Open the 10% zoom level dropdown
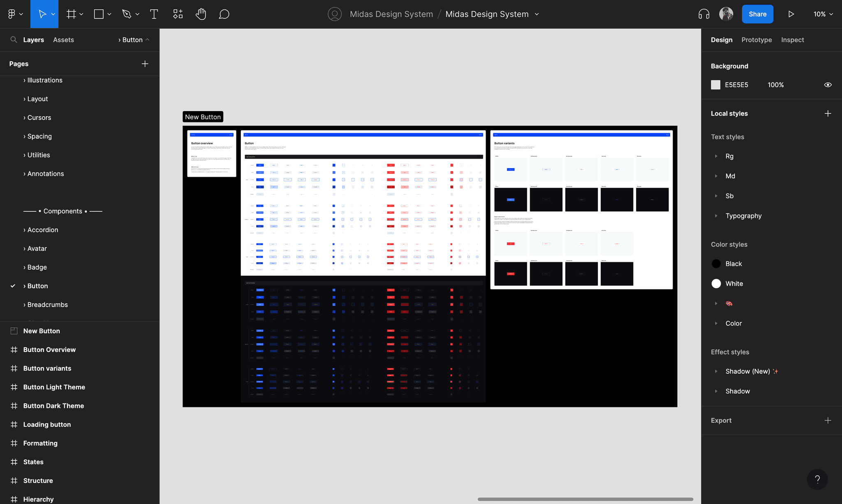The width and height of the screenshot is (842, 504). (x=823, y=14)
